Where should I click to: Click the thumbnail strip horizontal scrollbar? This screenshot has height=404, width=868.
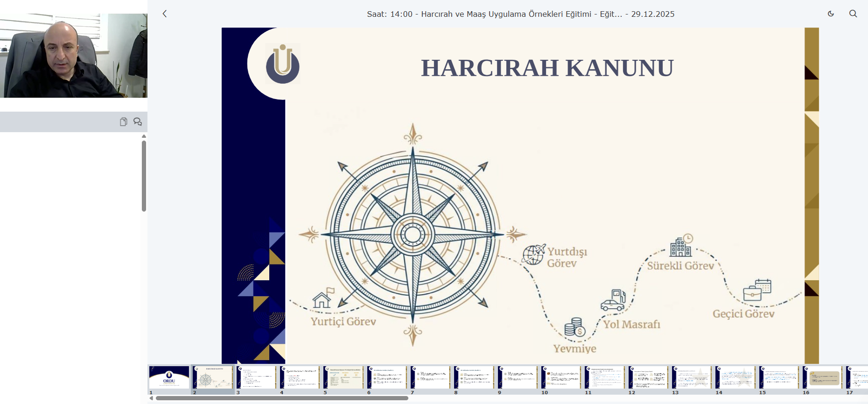tap(282, 398)
